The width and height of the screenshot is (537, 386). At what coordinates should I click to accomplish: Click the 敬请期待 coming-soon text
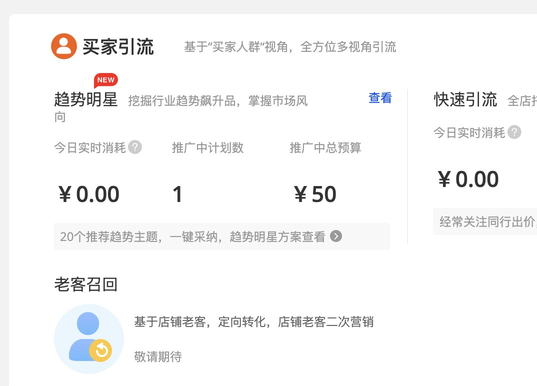coord(158,357)
